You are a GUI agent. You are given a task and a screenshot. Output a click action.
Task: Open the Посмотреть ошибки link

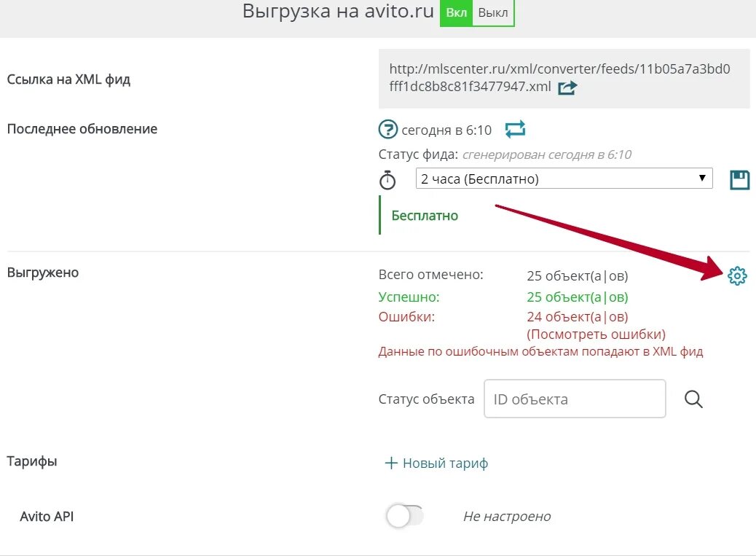pyautogui.click(x=596, y=334)
